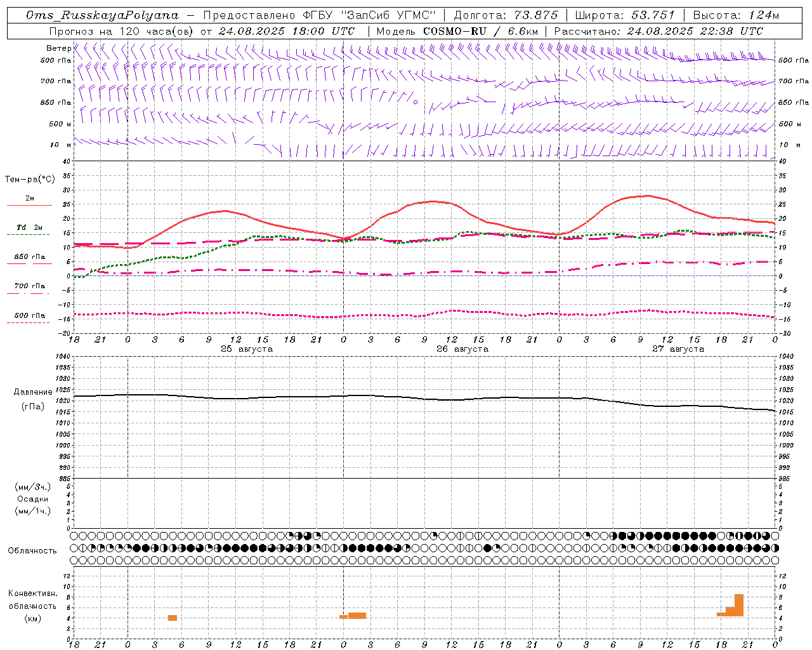Click the Тем-ра(°C) axis title
This screenshot has width=812, height=650.
click(x=30, y=180)
